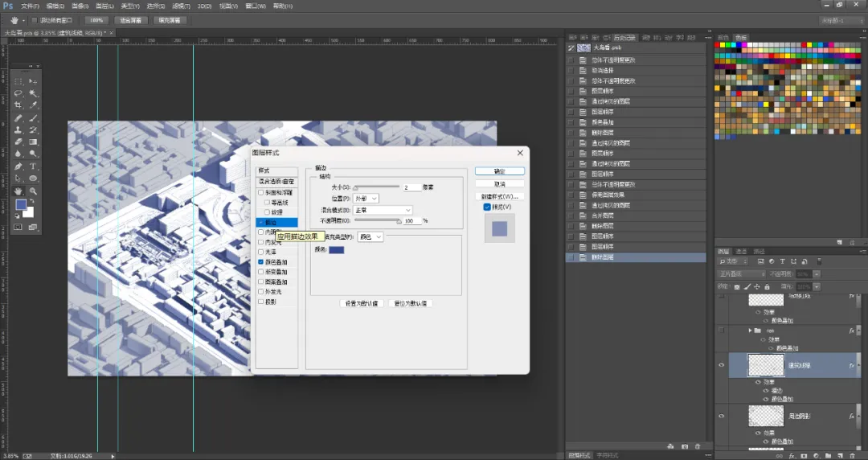Click the 不透明度 opacity slider in dialog

pos(377,220)
